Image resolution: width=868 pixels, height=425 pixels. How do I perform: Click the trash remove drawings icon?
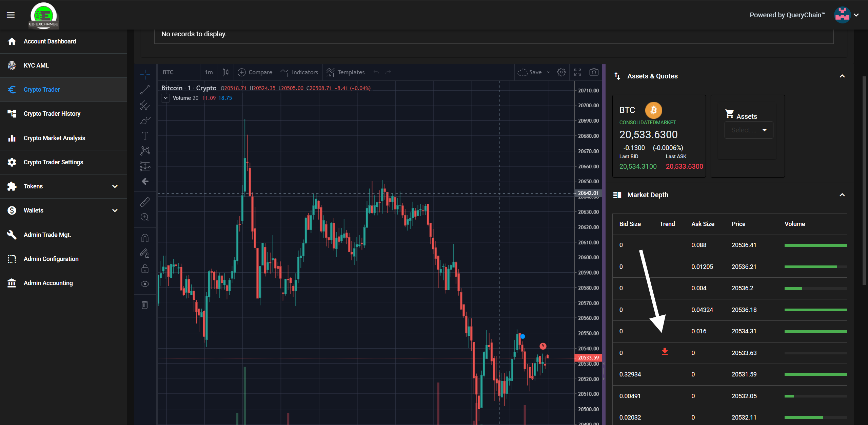click(145, 305)
